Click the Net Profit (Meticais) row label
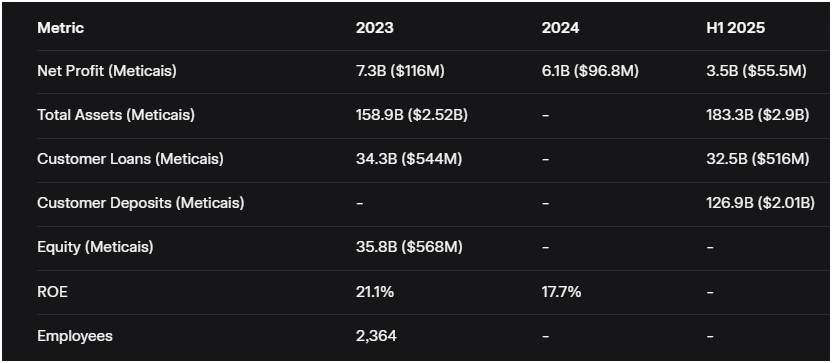Viewport: 832px width, 363px height. [107, 71]
